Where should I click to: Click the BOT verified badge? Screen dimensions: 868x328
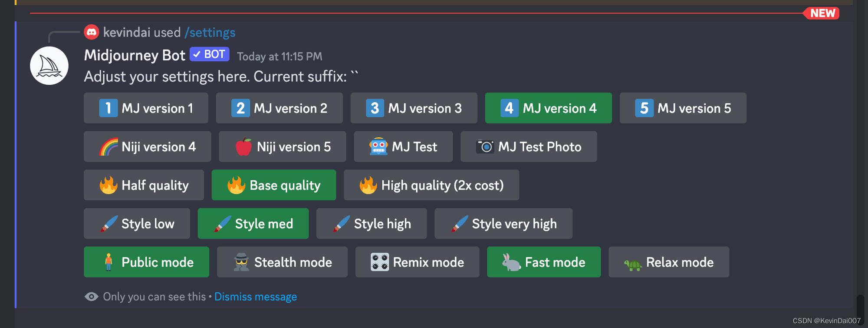pos(210,54)
